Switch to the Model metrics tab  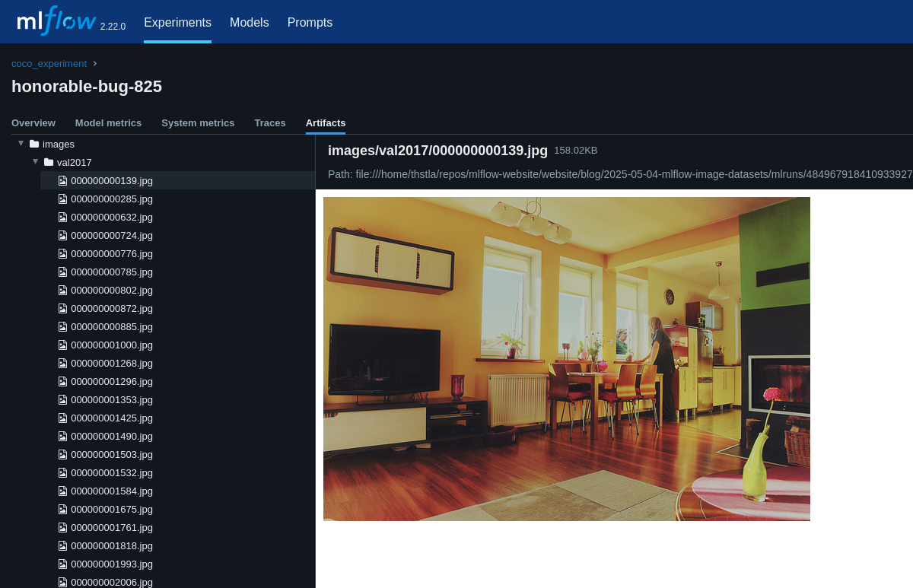[108, 122]
